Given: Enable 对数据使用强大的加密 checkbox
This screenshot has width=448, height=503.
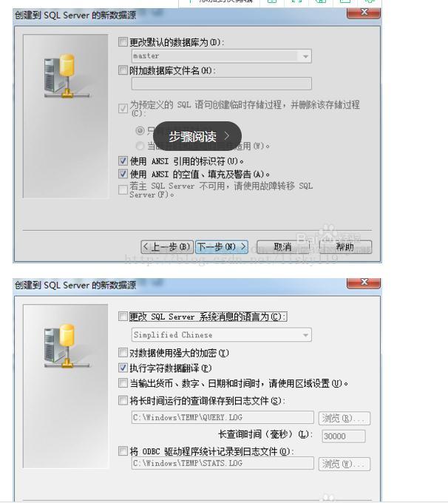Looking at the screenshot, I should (x=123, y=353).
